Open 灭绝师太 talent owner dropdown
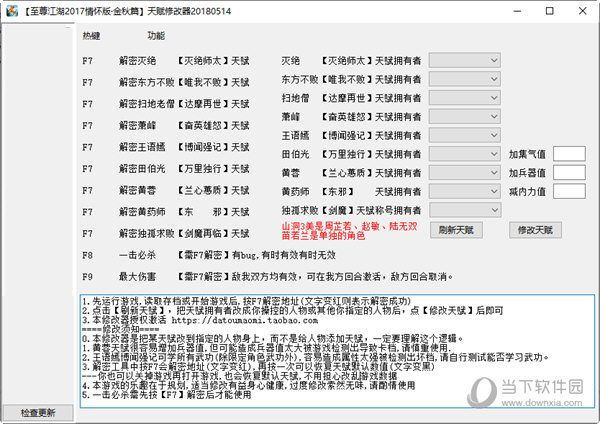The height and width of the screenshot is (424, 600). click(464, 60)
